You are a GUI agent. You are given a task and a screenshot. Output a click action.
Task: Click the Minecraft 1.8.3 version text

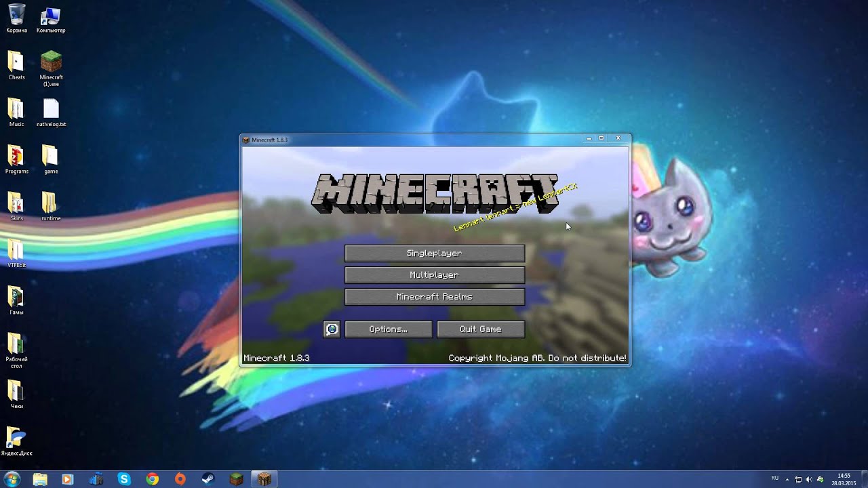point(277,358)
